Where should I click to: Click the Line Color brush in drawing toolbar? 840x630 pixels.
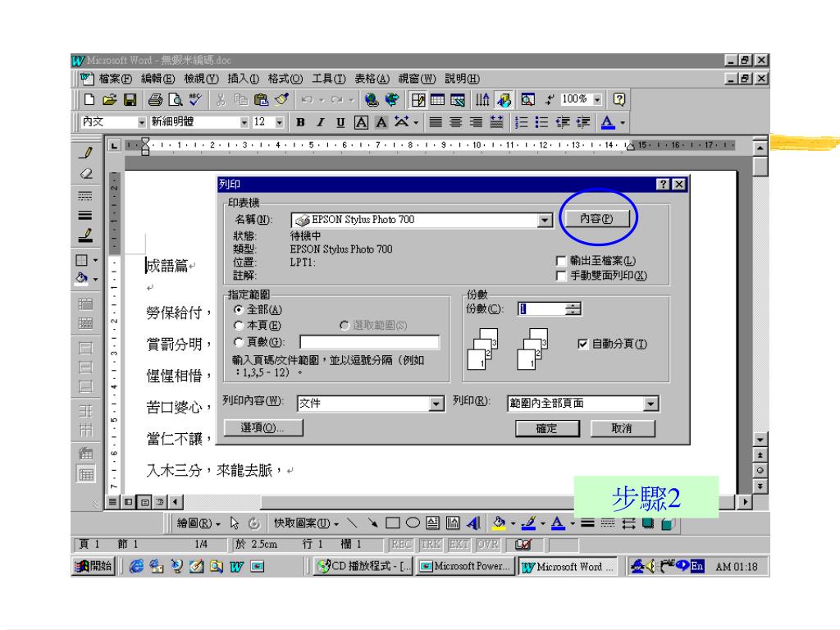point(529,523)
